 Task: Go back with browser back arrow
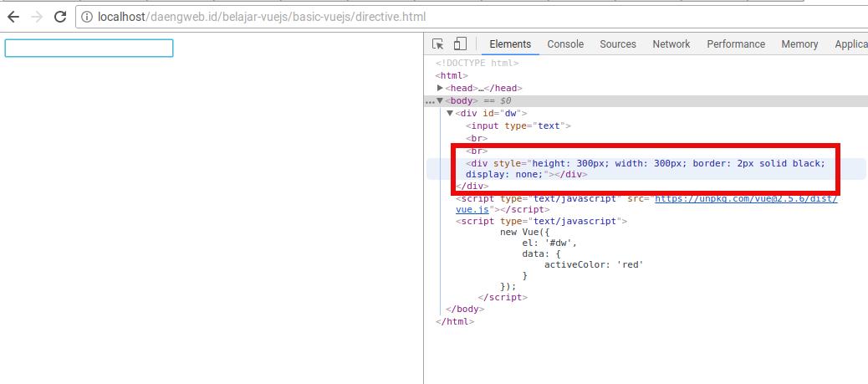[13, 17]
